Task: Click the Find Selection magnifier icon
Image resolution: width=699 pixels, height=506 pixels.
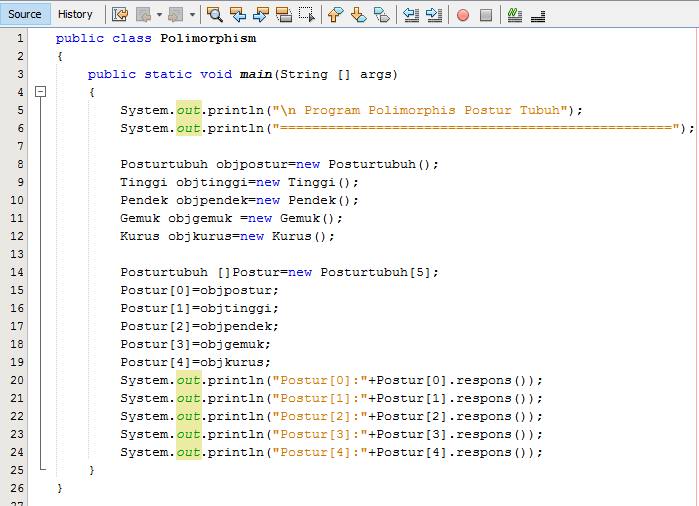Action: point(214,15)
